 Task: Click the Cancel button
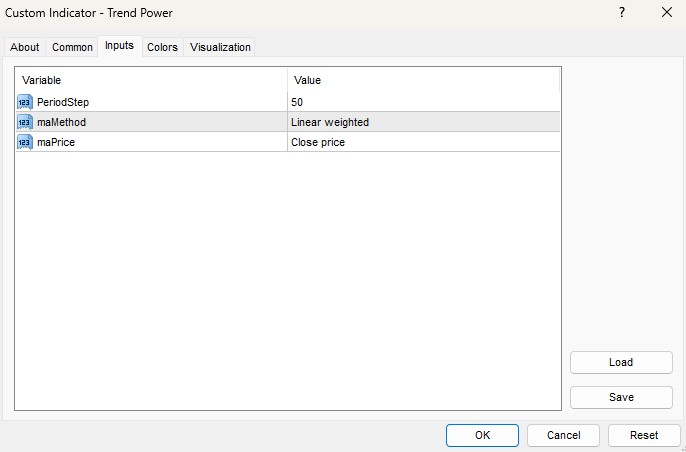pos(563,435)
